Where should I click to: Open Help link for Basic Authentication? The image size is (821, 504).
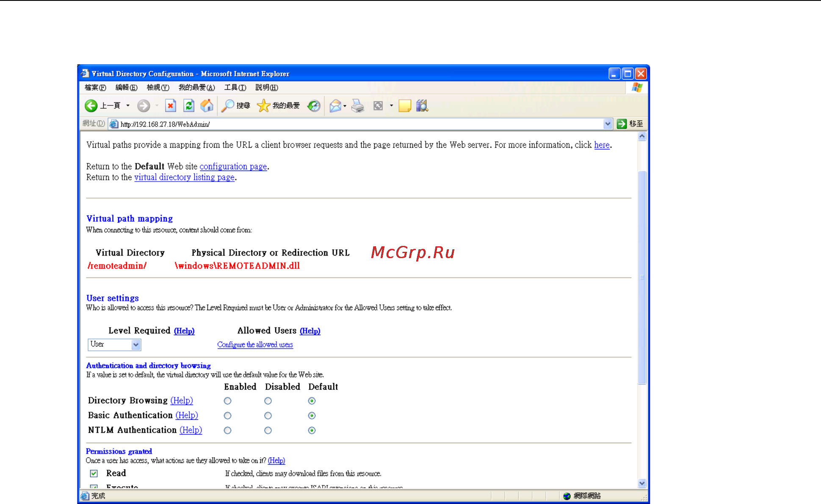[187, 416]
